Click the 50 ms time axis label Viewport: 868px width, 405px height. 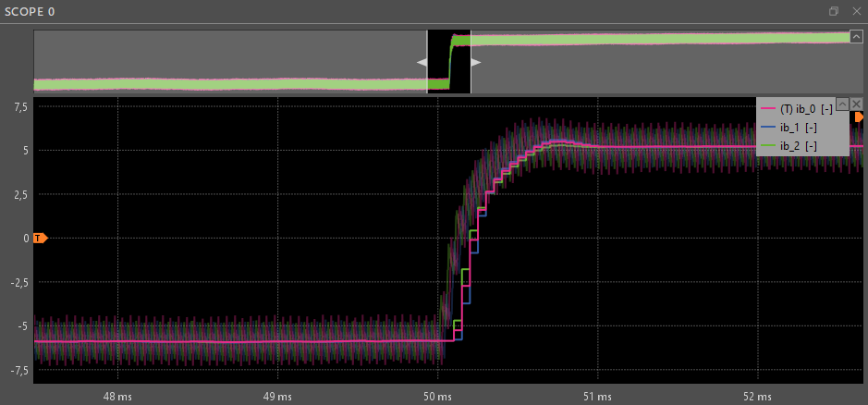coord(437,396)
